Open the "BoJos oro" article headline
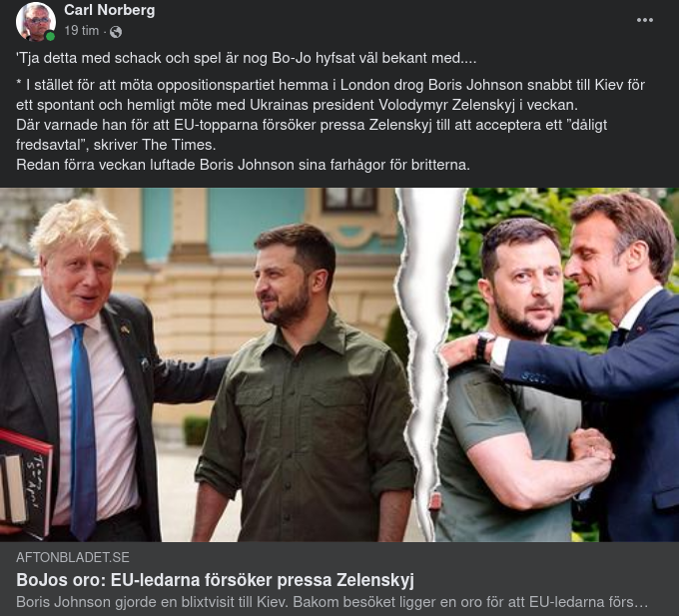 click(215, 580)
